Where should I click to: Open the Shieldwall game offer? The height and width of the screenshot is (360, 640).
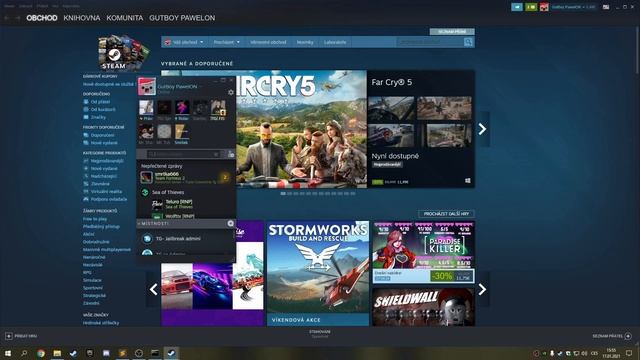click(x=423, y=307)
